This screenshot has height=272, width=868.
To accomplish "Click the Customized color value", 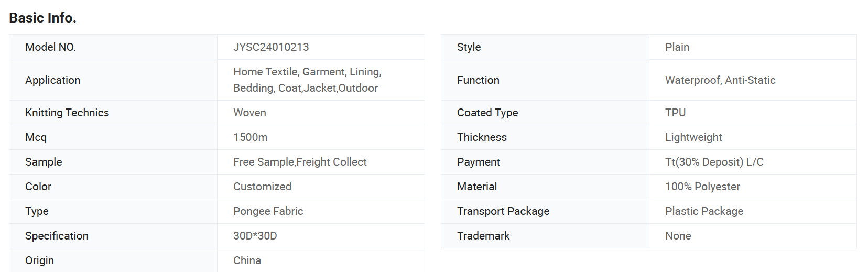I will tap(262, 187).
